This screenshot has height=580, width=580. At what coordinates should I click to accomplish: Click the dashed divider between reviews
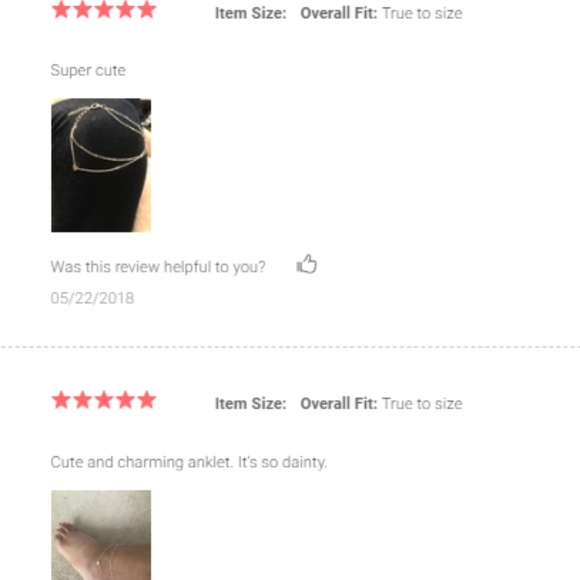[x=290, y=347]
